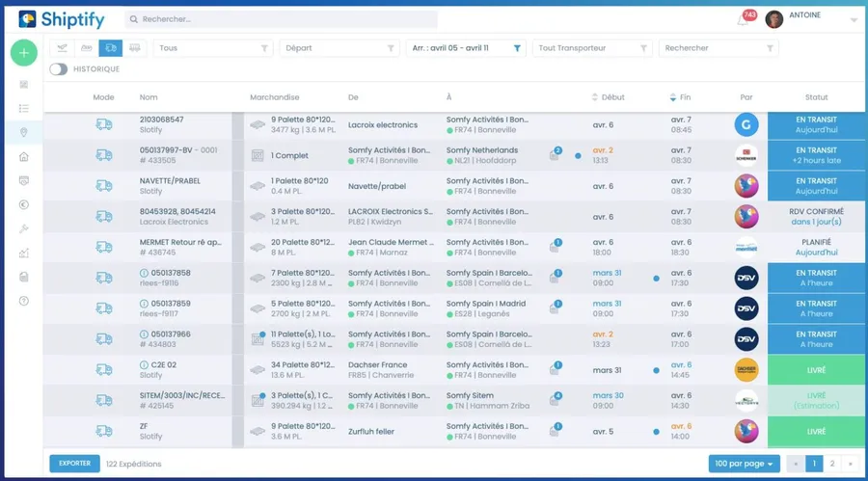Viewport: 868px width, 481px height.
Task: Open shipment 2103068547 row link
Action: [162, 120]
